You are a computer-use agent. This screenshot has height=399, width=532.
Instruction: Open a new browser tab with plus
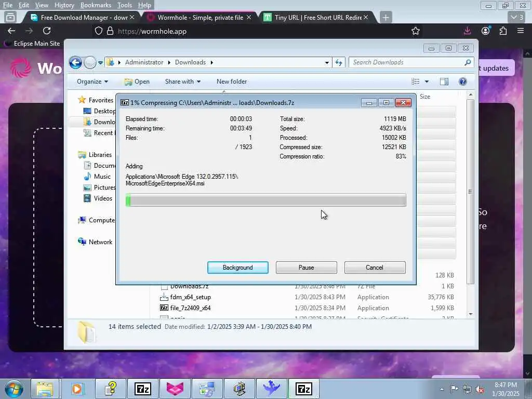pyautogui.click(x=385, y=17)
